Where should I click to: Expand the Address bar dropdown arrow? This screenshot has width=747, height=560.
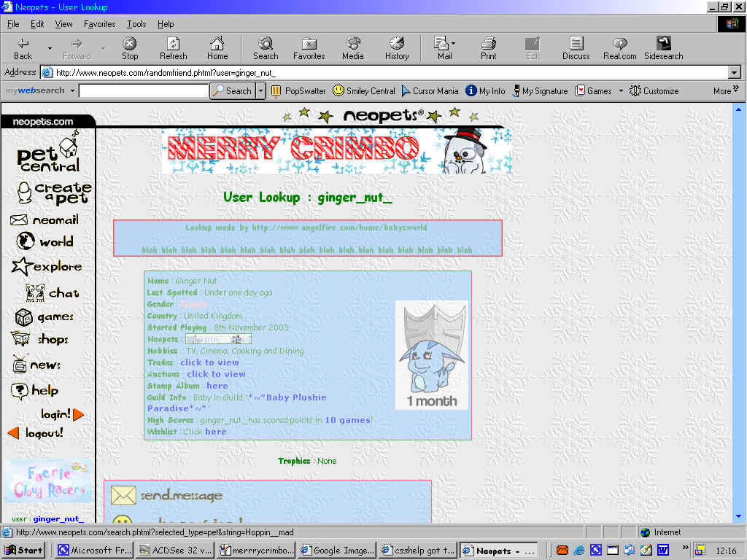tap(734, 72)
